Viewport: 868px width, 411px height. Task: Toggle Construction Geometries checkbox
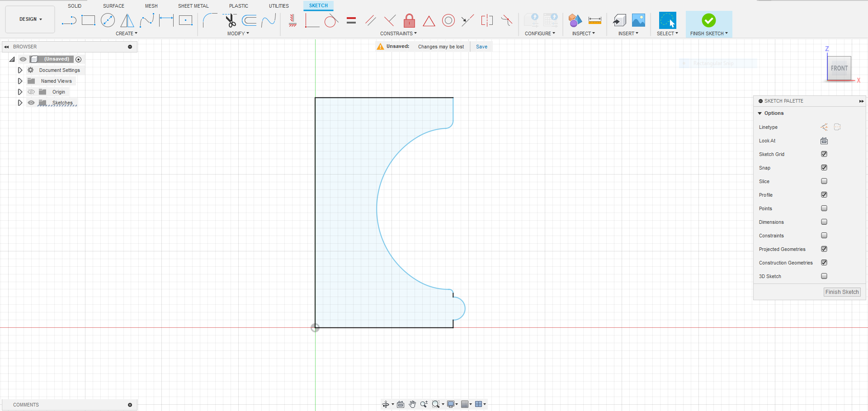[x=824, y=263]
